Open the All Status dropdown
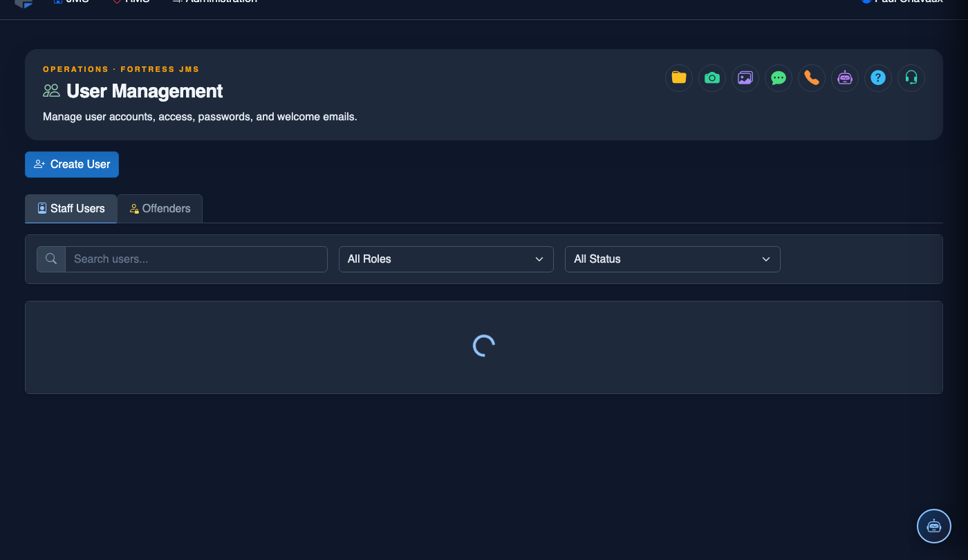The image size is (968, 560). (673, 259)
